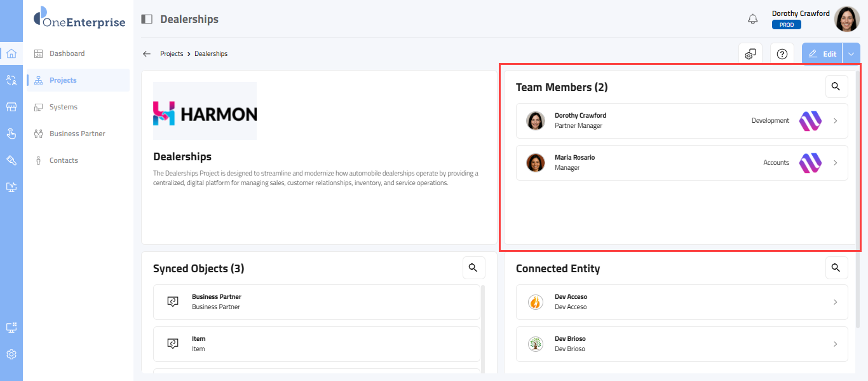Open the Dashboard menu item
The height and width of the screenshot is (381, 868).
[67, 53]
